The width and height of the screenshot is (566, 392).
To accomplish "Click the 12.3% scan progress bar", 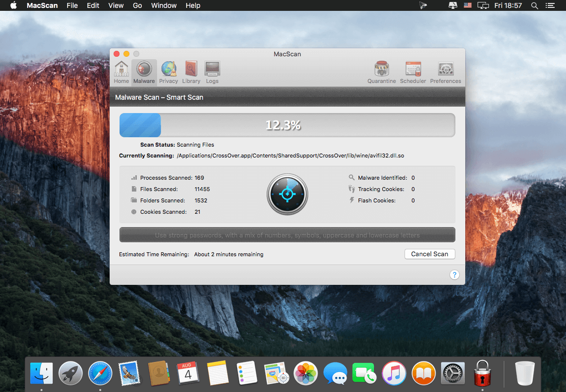I will (x=287, y=125).
